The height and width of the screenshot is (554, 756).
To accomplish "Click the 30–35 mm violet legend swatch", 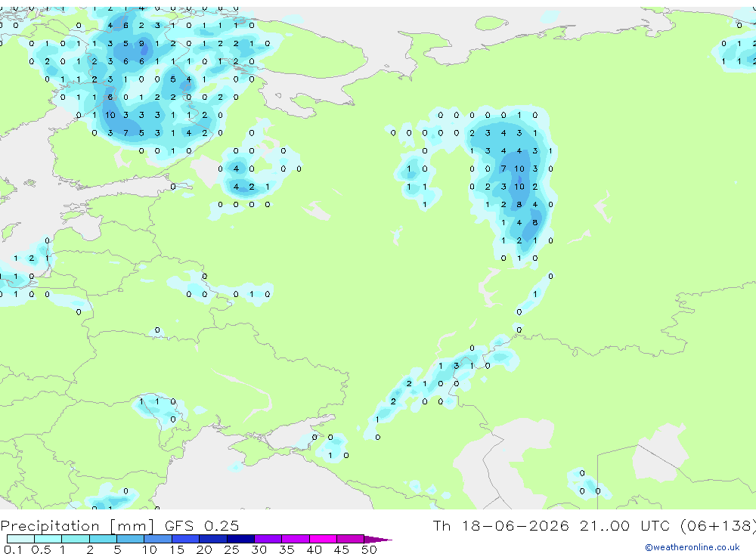I will coord(268,539).
